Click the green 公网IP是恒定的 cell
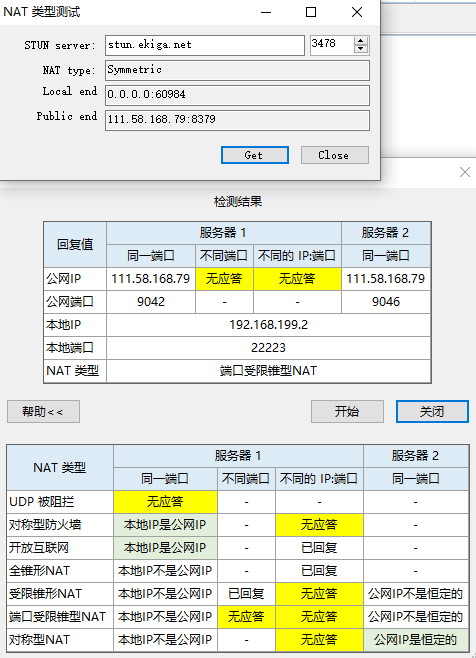 click(416, 640)
